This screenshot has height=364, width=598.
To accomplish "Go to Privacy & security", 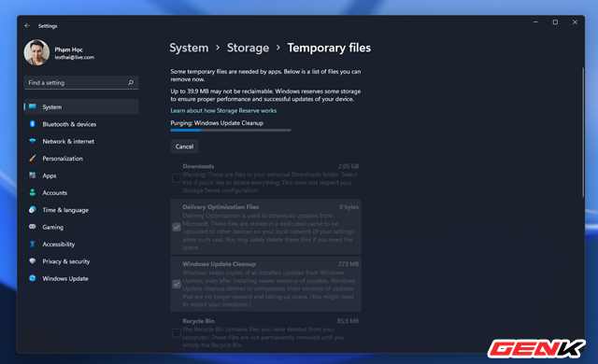I will click(x=81, y=260).
